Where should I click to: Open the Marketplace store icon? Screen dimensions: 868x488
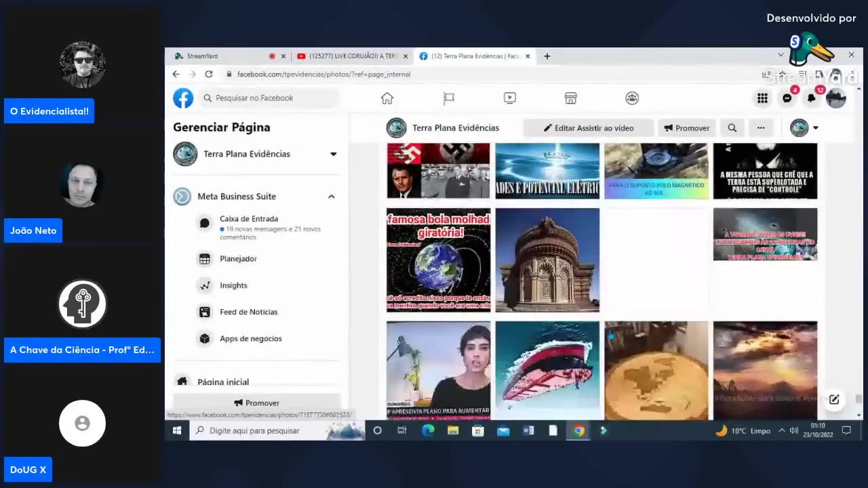pos(571,98)
